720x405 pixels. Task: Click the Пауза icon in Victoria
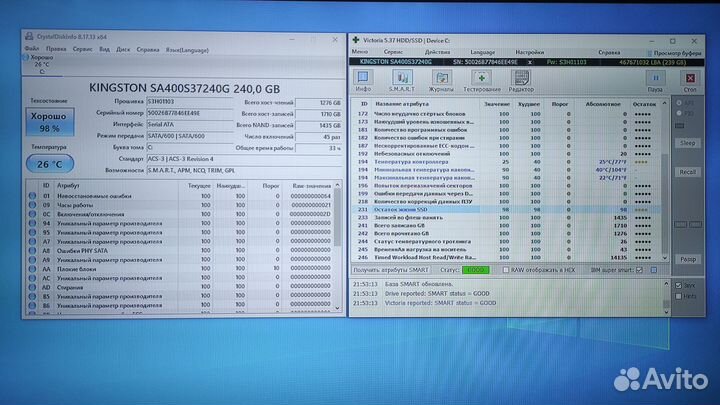tap(655, 81)
